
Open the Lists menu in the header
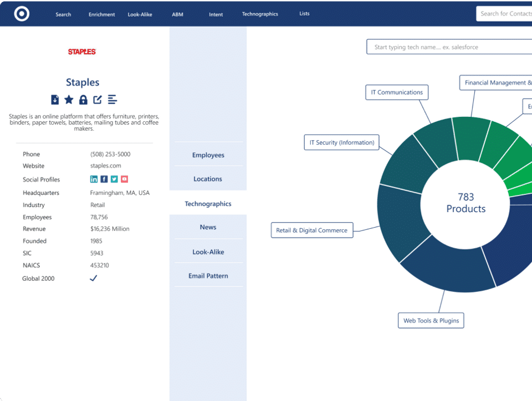(304, 13)
